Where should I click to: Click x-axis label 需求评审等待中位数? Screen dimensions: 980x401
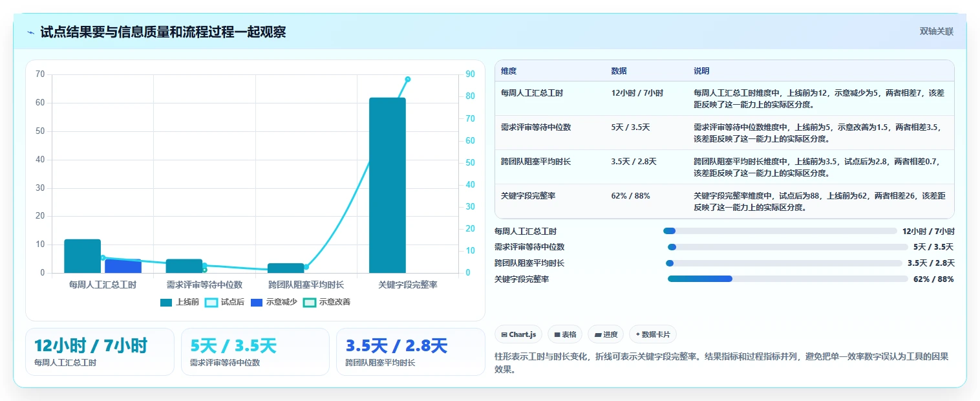click(204, 285)
